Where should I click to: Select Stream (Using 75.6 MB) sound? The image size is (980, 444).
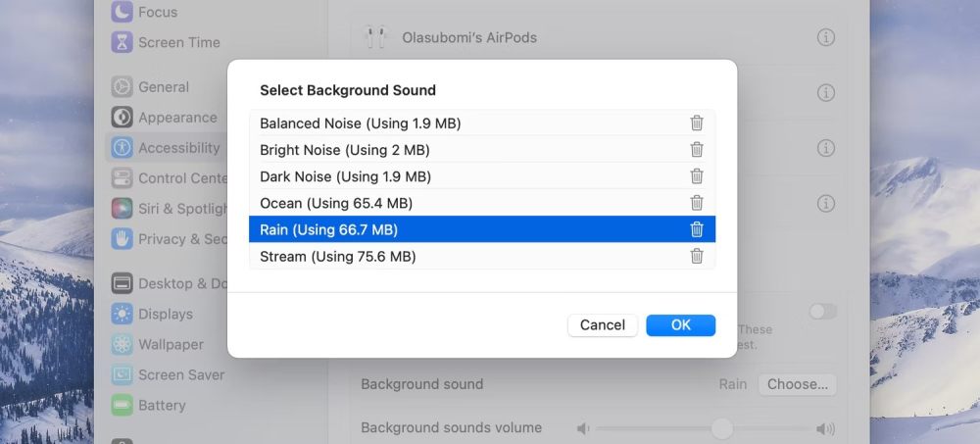coord(338,257)
